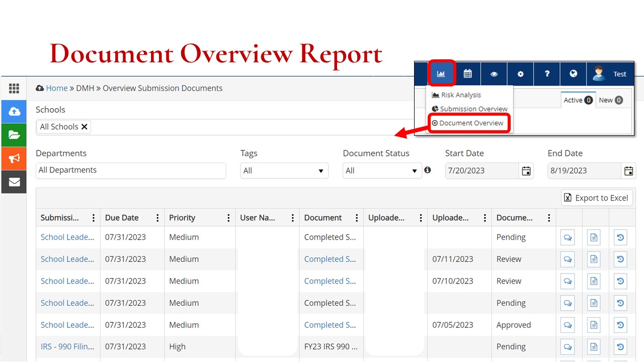Switch to the Active tab
644x362 pixels.
578,100
